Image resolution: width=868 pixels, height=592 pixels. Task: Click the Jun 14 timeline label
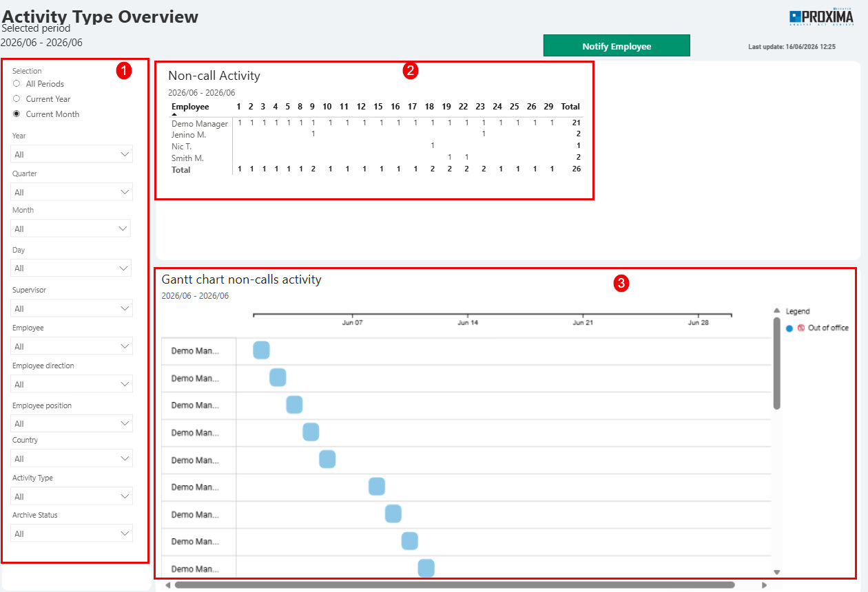click(468, 322)
